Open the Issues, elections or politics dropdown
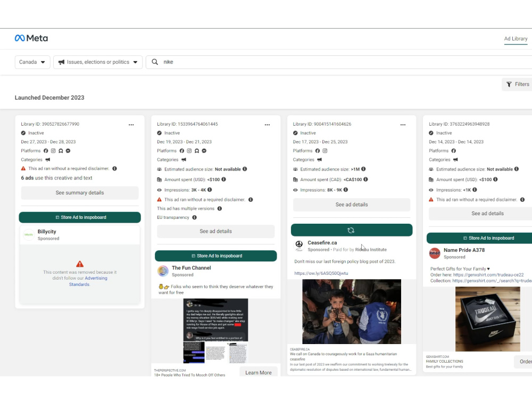This screenshot has width=532, height=400. point(98,62)
